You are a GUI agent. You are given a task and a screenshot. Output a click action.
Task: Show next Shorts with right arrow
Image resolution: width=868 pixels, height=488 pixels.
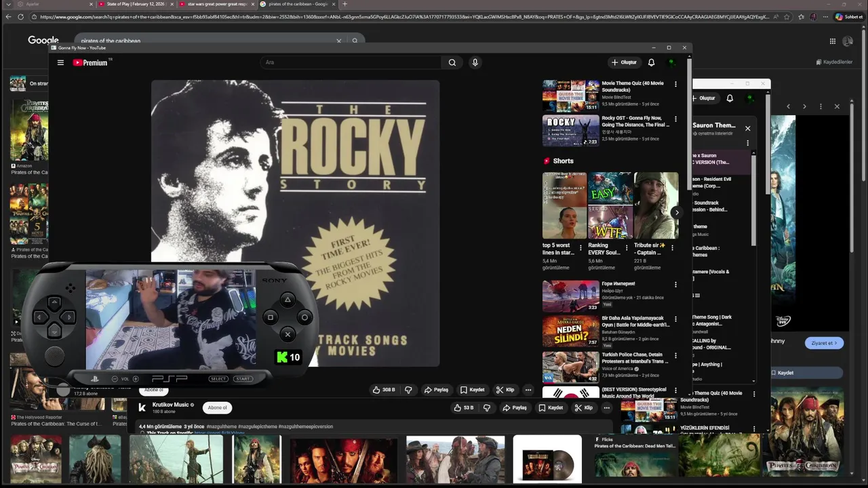(676, 212)
